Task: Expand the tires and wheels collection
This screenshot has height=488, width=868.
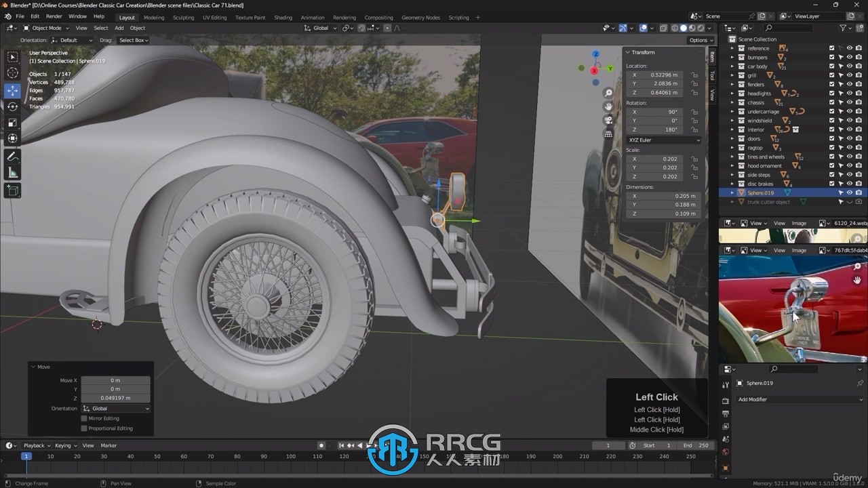Action: pyautogui.click(x=732, y=157)
